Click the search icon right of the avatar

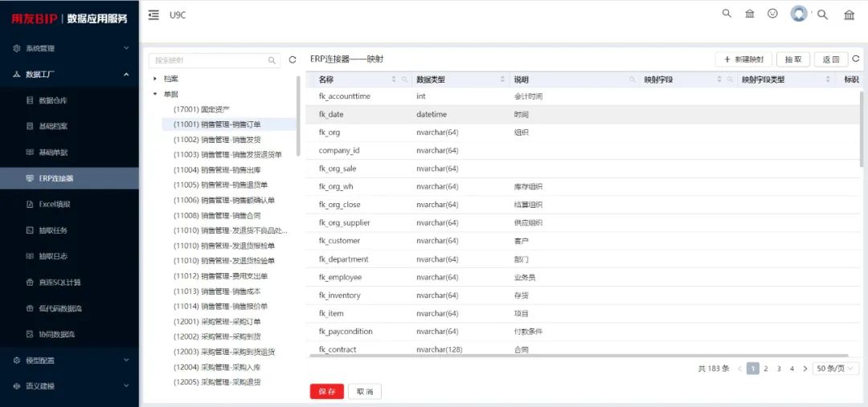point(823,15)
